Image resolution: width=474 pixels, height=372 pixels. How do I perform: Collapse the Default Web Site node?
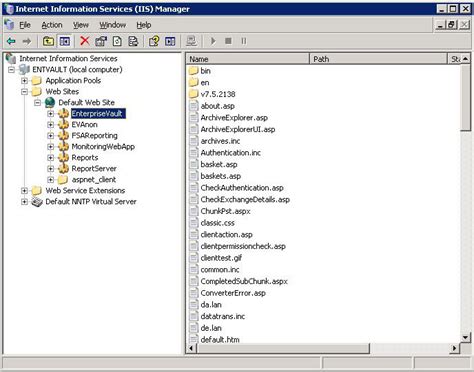(x=37, y=103)
